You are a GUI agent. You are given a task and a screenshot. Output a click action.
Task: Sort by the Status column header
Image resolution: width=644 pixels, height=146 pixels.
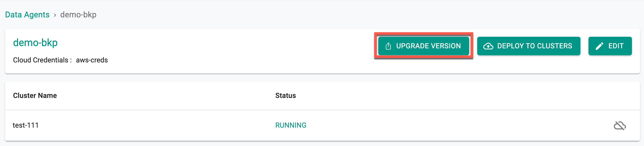(x=286, y=96)
